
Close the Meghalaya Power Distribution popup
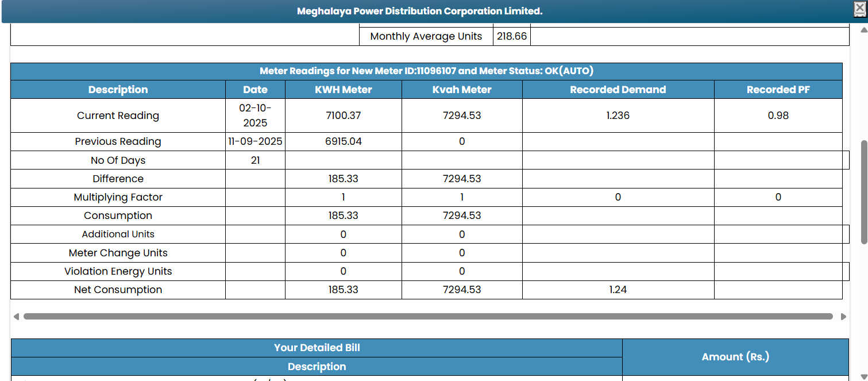[859, 9]
